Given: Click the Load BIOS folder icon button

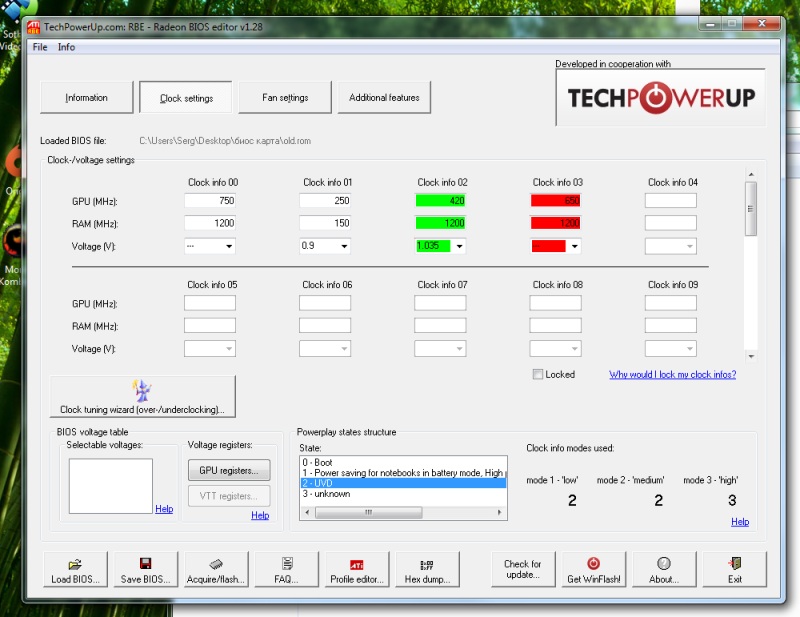Looking at the screenshot, I should (76, 570).
